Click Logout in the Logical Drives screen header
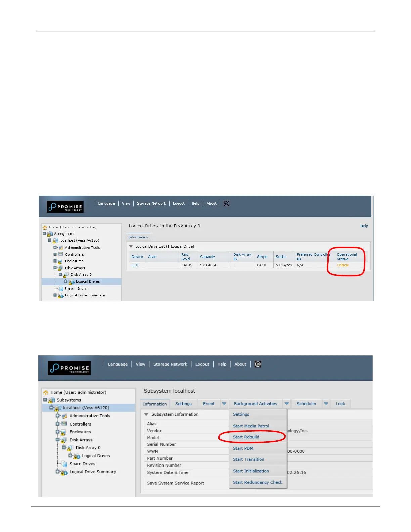The width and height of the screenshot is (411, 532). [179, 203]
